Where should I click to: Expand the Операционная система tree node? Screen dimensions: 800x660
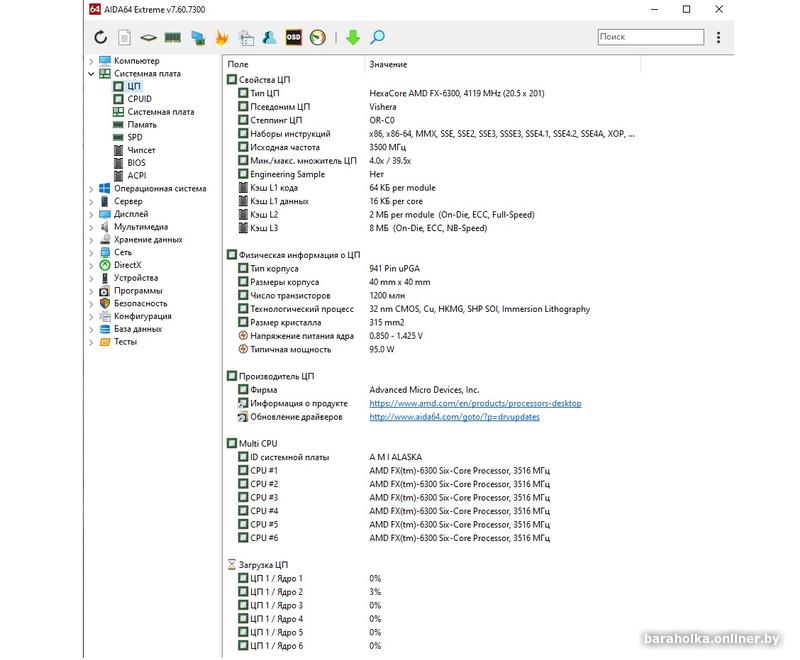91,189
